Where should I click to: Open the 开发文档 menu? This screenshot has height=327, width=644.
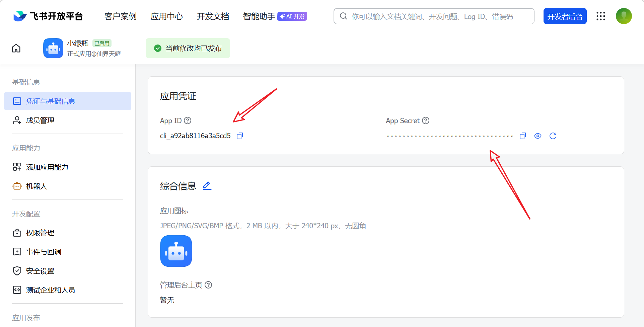click(213, 16)
